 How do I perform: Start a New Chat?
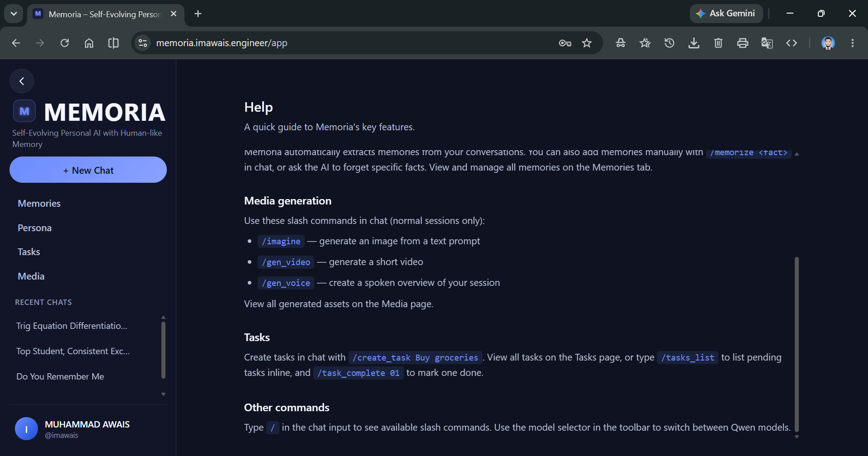(88, 170)
